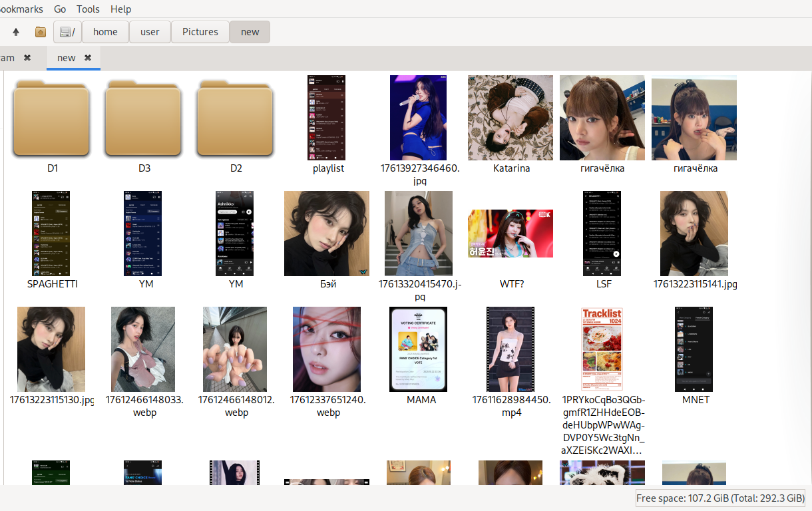
Task: Select the 17612466148033.webp thumbnail
Action: point(143,349)
